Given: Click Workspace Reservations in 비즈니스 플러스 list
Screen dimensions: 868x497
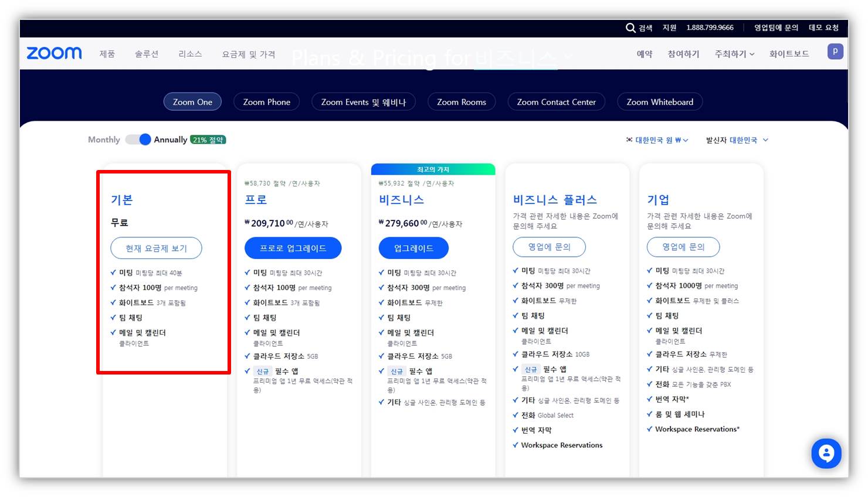Looking at the screenshot, I should pyautogui.click(x=562, y=445).
